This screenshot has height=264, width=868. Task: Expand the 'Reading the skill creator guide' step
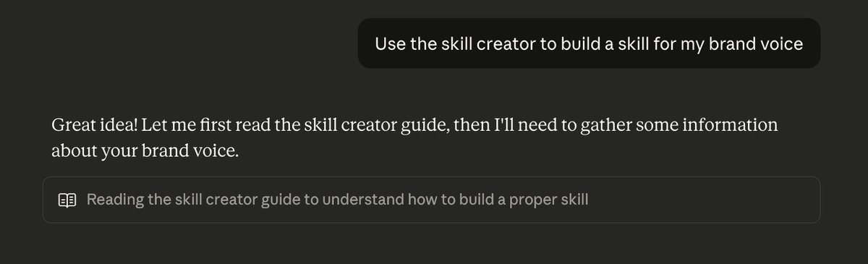click(x=431, y=200)
